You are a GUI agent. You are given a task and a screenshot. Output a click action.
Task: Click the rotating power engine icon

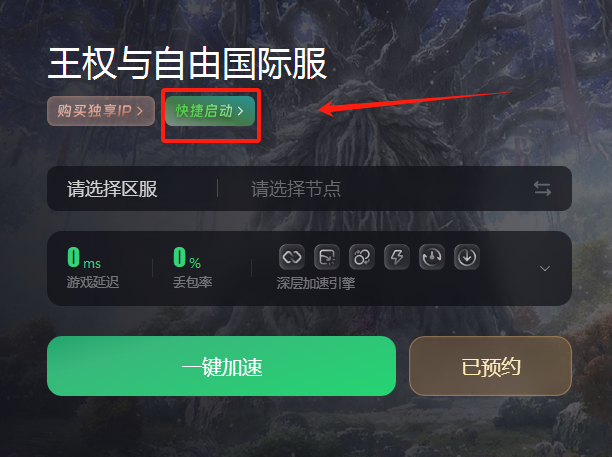[x=432, y=257]
